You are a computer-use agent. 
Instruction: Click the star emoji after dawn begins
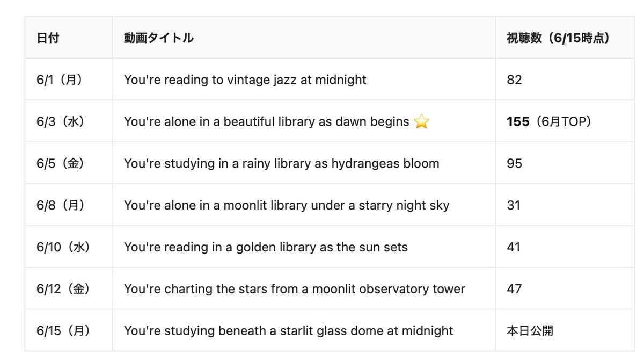(422, 122)
